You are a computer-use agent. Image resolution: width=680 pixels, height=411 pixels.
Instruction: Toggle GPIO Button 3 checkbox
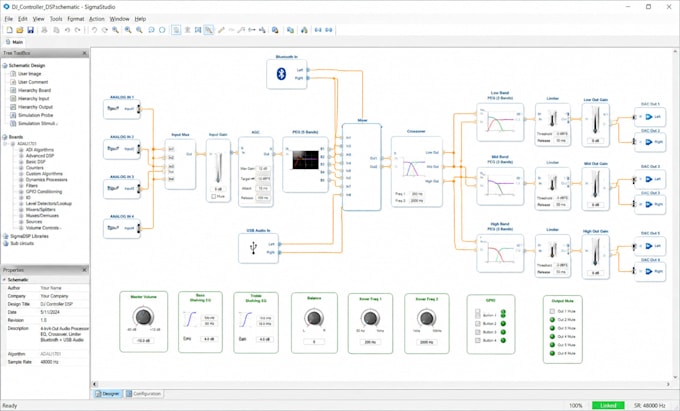(477, 332)
